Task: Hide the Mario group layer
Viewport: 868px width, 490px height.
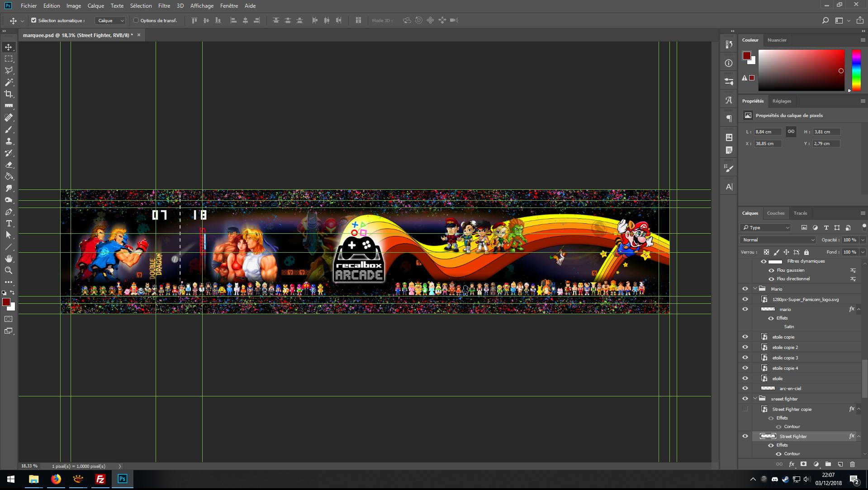Action: (x=745, y=289)
